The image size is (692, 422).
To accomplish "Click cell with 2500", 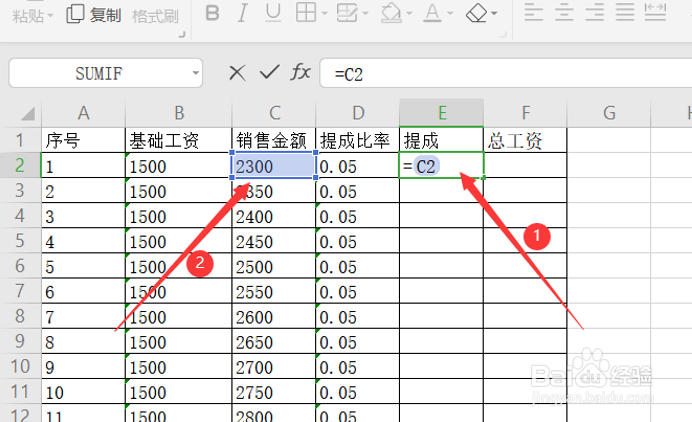I will [274, 266].
